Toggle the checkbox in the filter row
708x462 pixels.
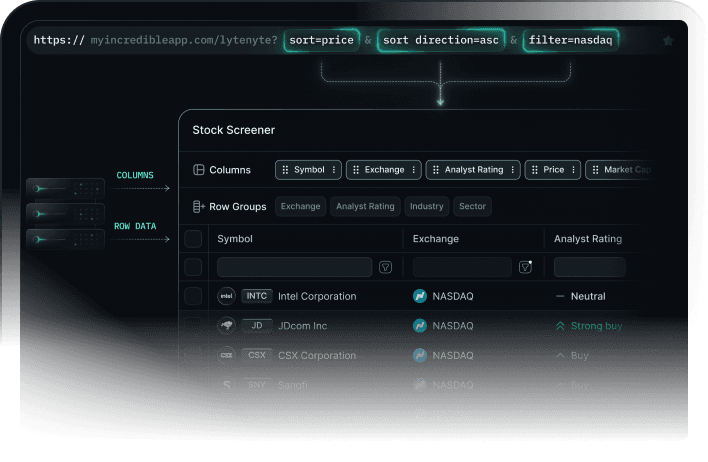193,267
